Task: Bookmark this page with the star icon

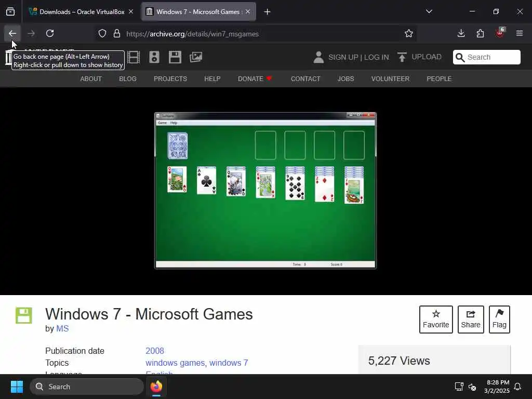Action: [408, 34]
